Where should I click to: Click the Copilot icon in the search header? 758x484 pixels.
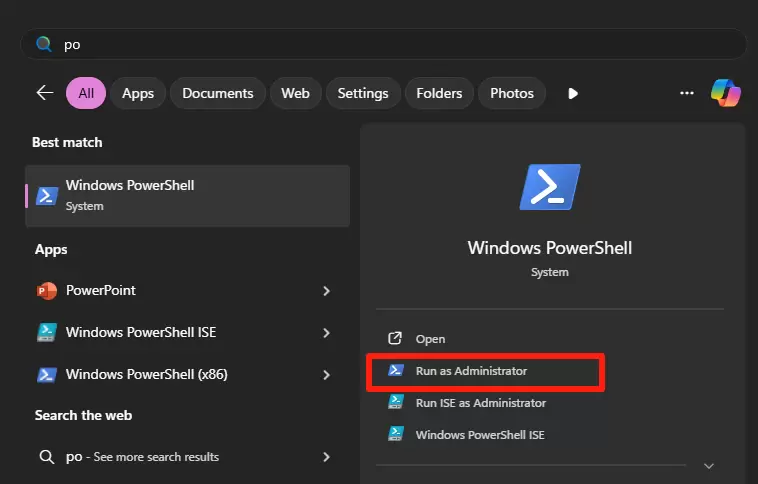click(725, 93)
